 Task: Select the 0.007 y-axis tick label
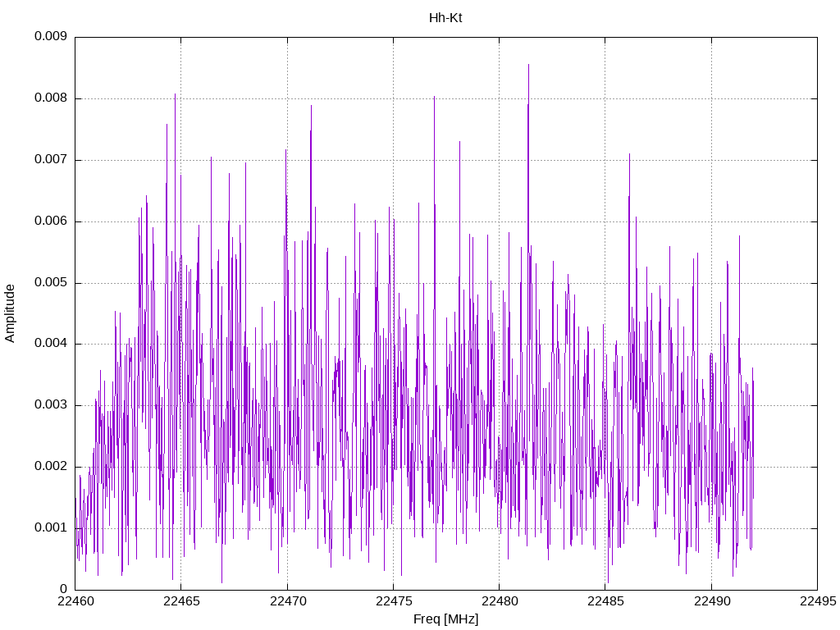51,159
